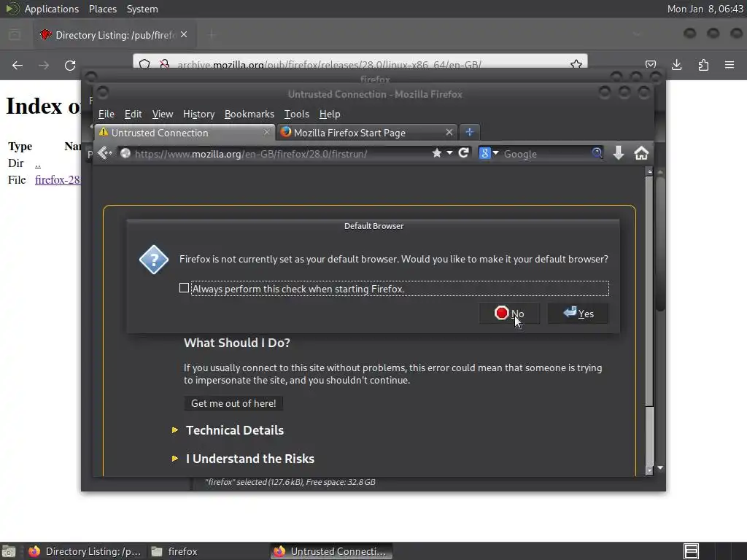Click the warning icon on Untrusted tab
747x560 pixels.
click(x=104, y=133)
